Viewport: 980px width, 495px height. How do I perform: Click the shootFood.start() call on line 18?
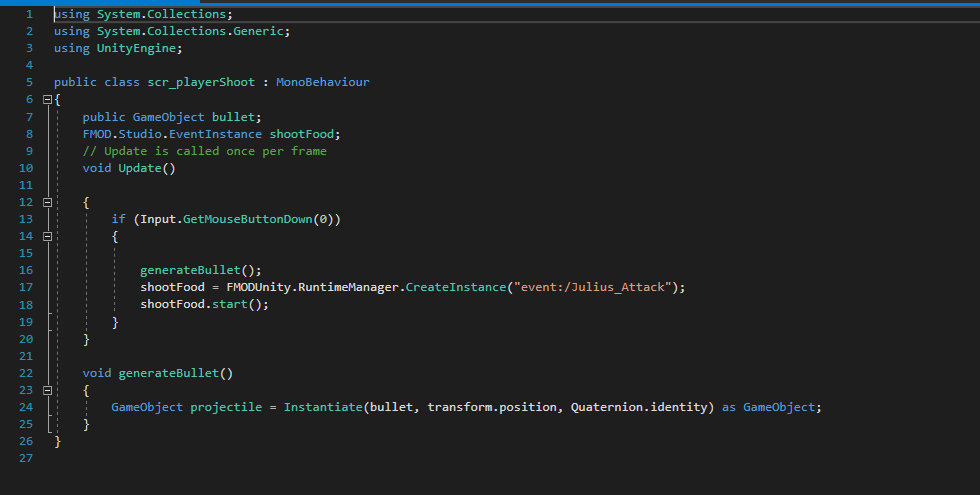[204, 304]
